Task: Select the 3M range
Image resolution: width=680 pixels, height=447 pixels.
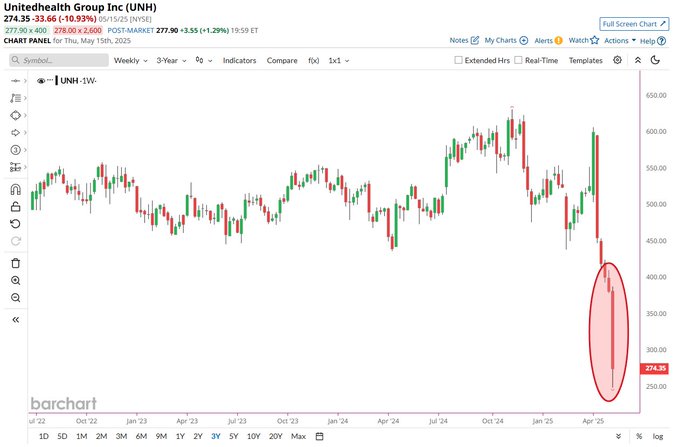Action: click(x=121, y=436)
